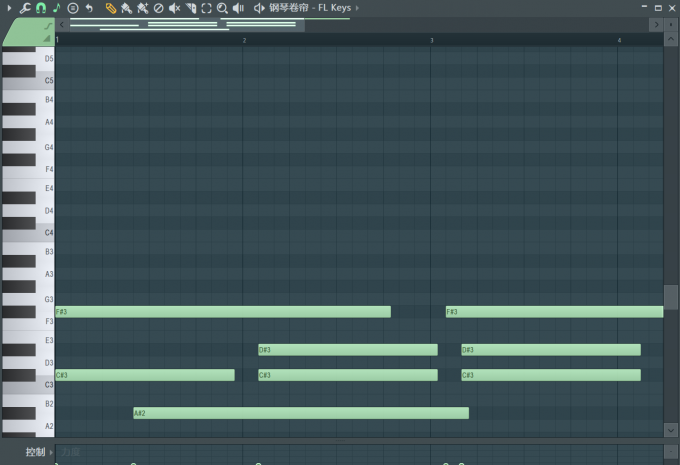
Task: Click the G3 piano key
Action: (45, 299)
